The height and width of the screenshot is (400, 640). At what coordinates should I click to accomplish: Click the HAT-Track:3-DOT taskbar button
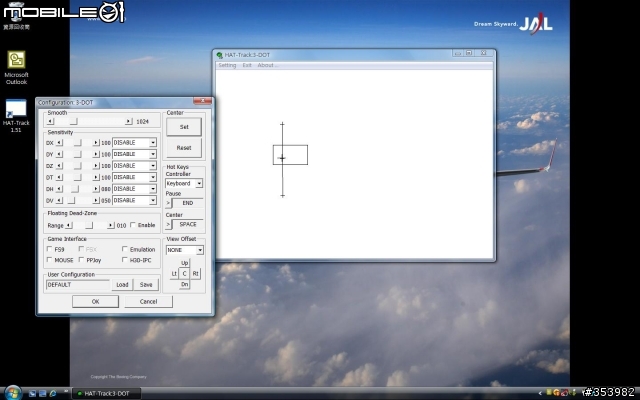pyautogui.click(x=107, y=393)
